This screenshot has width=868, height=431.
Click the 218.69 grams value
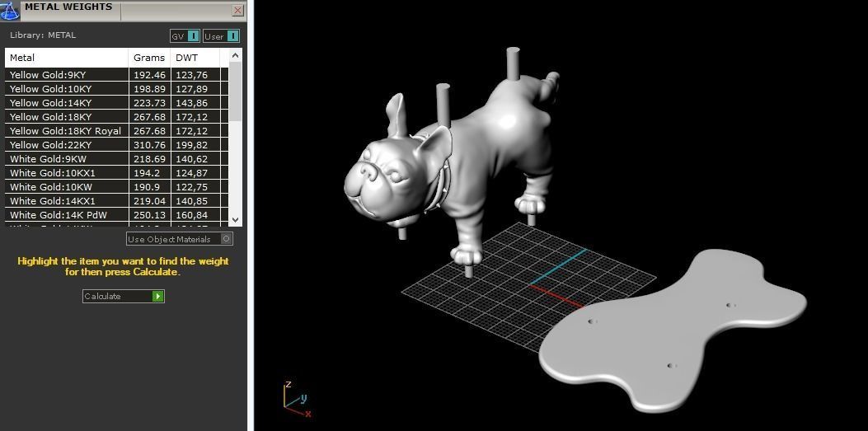[149, 159]
